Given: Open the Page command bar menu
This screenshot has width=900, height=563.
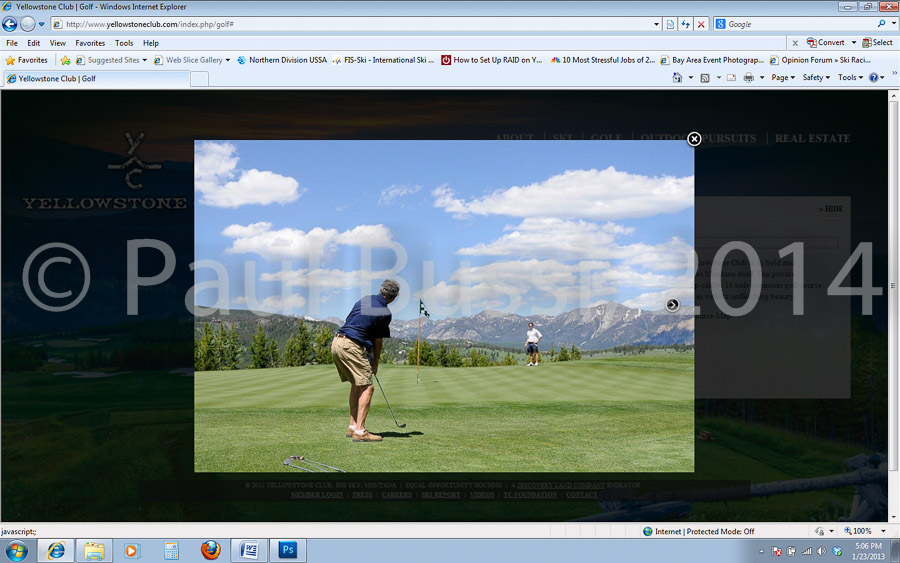Looking at the screenshot, I should point(783,77).
